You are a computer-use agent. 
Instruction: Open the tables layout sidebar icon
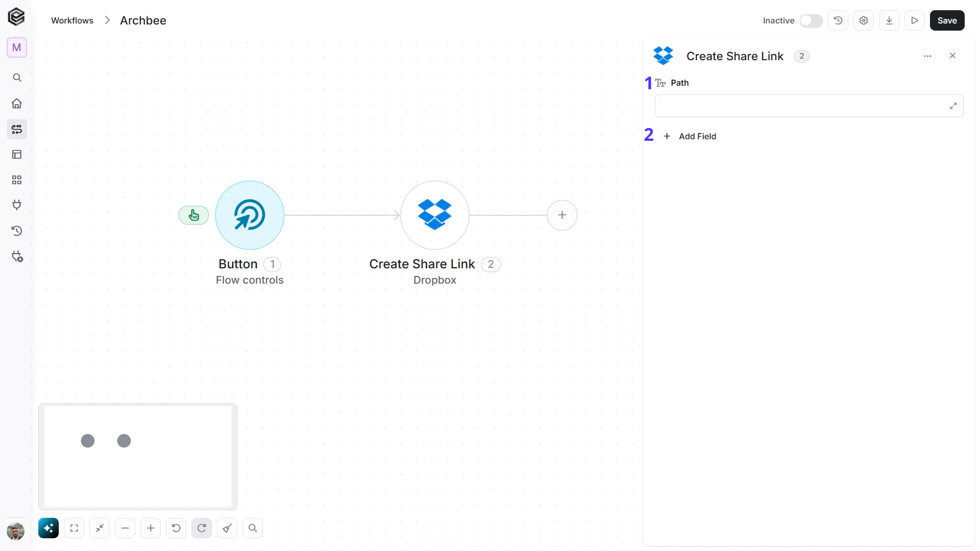[17, 154]
